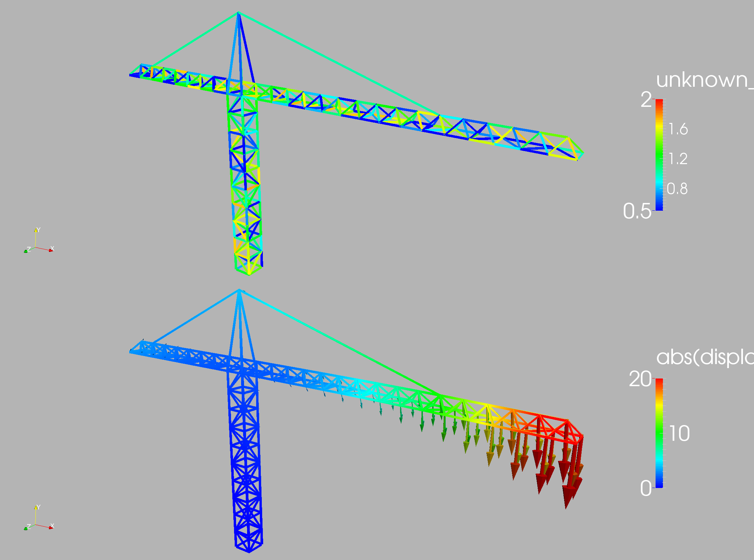Click the mast apex of the upper crane

click(x=238, y=13)
